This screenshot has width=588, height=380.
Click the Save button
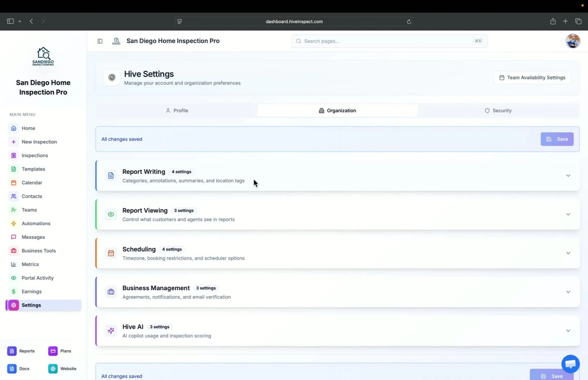pos(557,139)
